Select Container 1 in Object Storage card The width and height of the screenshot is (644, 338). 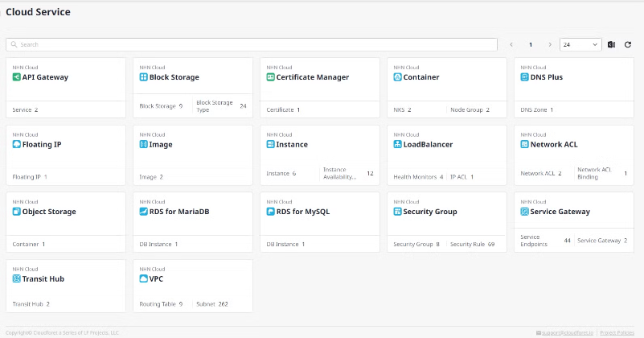[29, 245]
